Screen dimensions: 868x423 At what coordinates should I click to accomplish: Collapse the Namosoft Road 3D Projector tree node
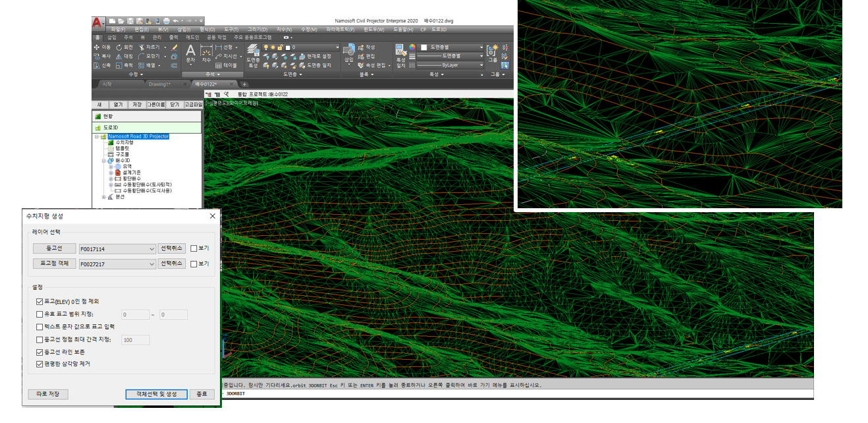pyautogui.click(x=96, y=136)
